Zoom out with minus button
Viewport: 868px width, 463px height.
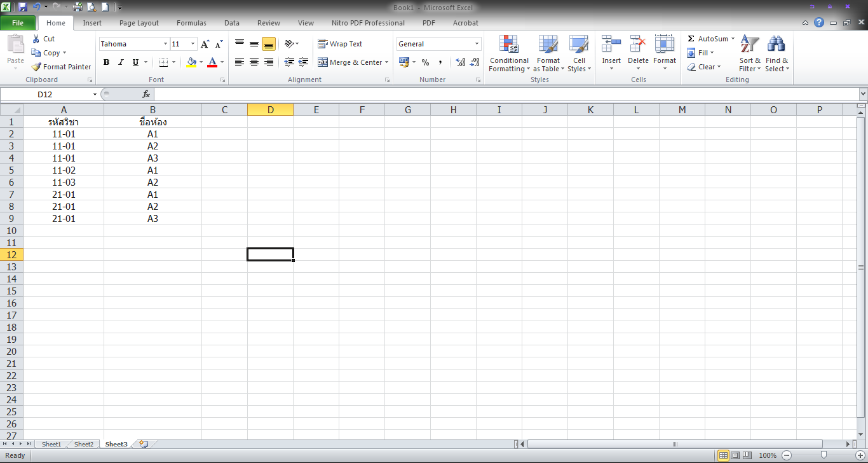[786, 455]
